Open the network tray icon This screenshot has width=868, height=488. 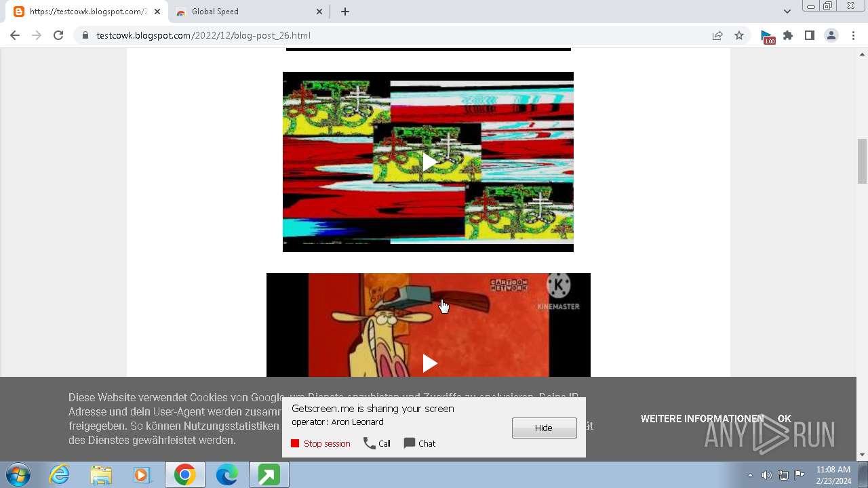[783, 475]
